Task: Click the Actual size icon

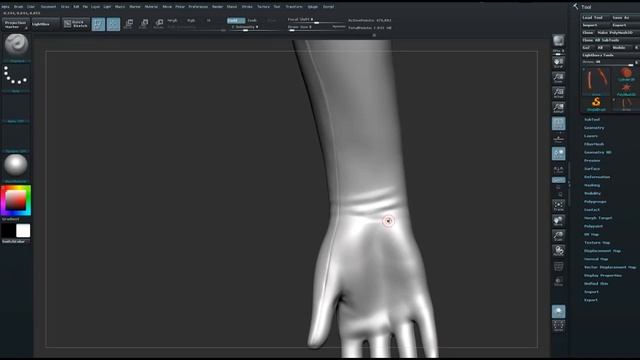Action: tap(558, 93)
